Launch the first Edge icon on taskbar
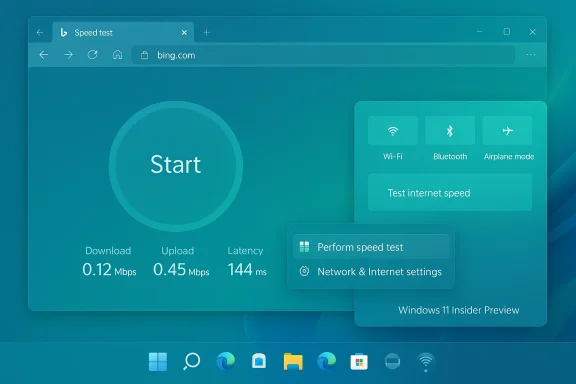Screen dimensions: 576x384 point(226,361)
